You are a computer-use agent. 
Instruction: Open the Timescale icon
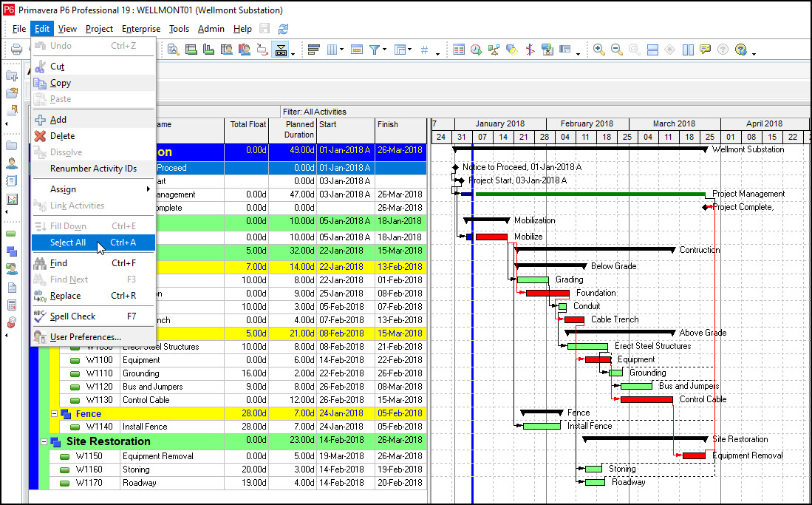pos(356,50)
